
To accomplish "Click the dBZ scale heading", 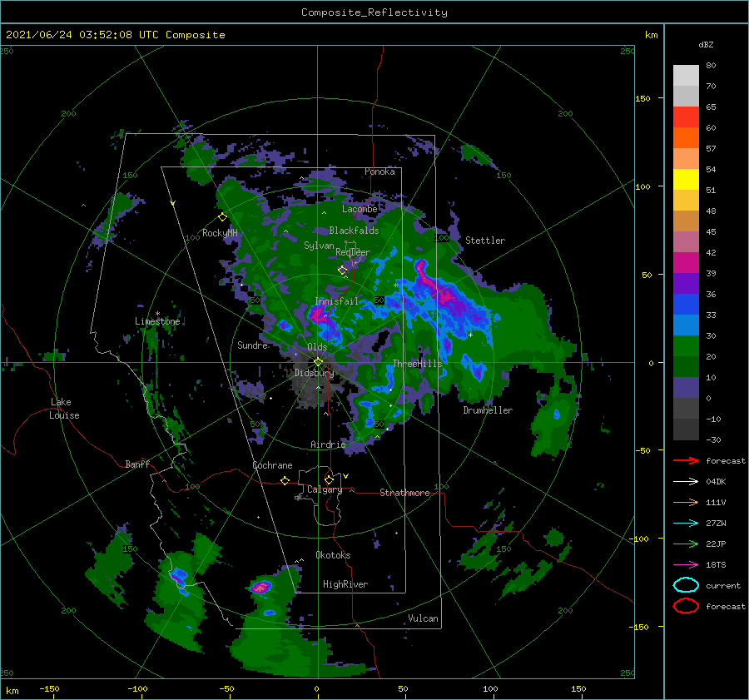I will 706,45.
